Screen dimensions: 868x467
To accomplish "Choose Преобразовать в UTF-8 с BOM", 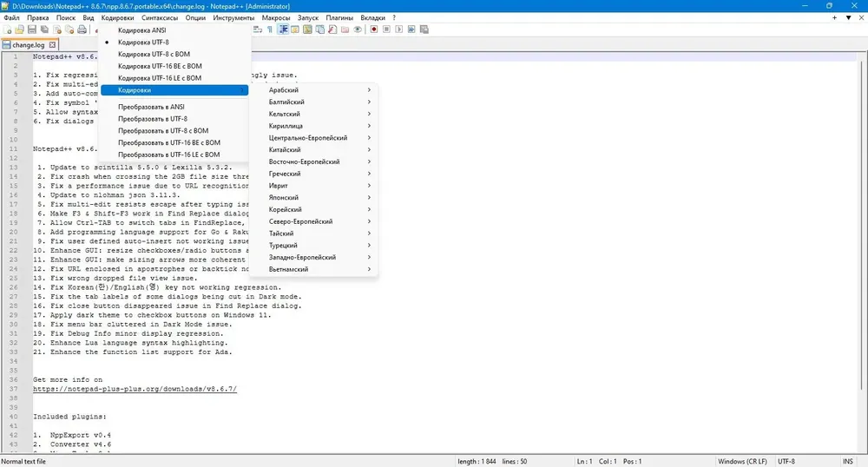I will 174,130.
